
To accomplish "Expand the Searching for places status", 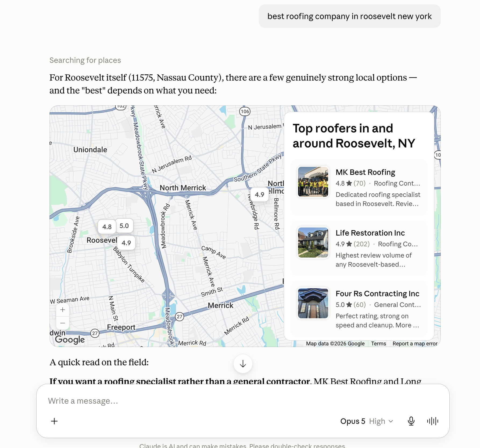I will (x=85, y=60).
